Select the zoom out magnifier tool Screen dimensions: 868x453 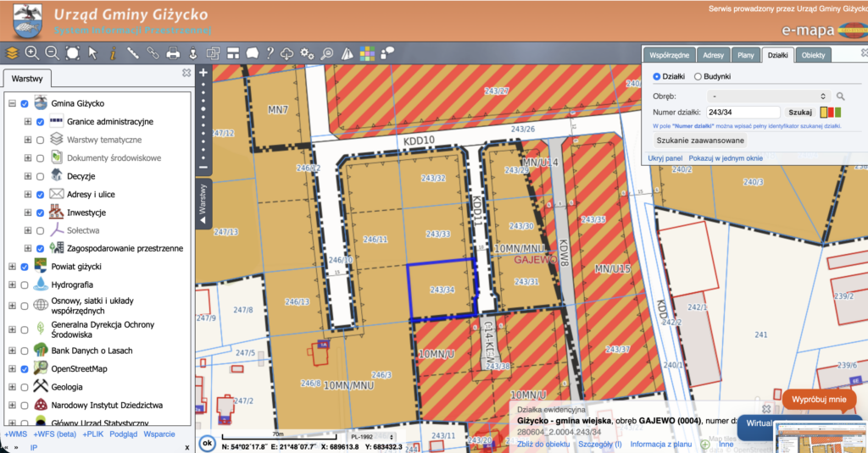(52, 53)
